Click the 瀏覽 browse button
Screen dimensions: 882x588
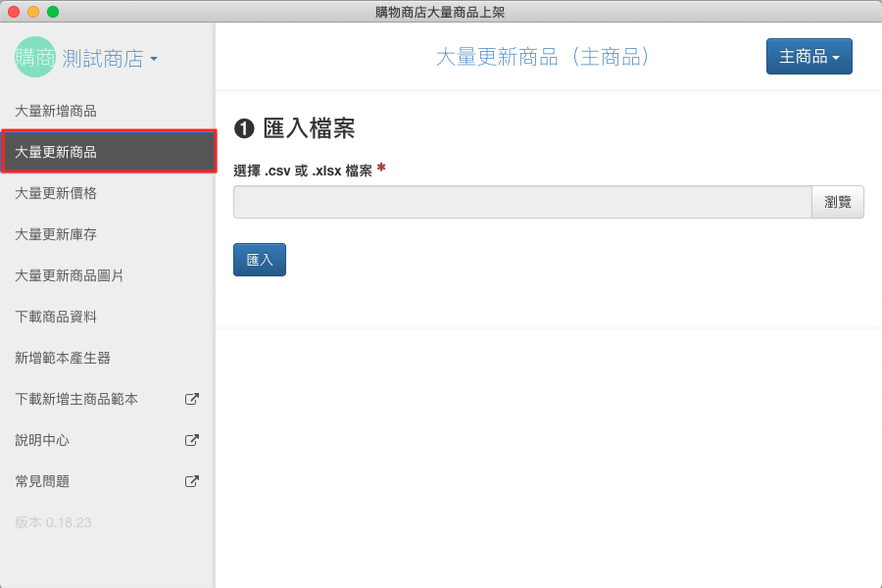pos(838,202)
